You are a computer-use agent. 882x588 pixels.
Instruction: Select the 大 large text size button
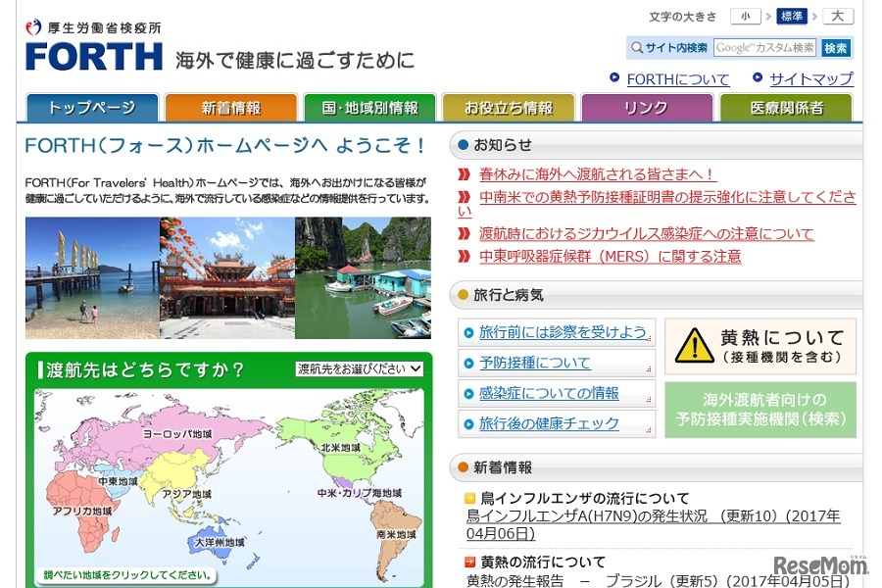(838, 17)
